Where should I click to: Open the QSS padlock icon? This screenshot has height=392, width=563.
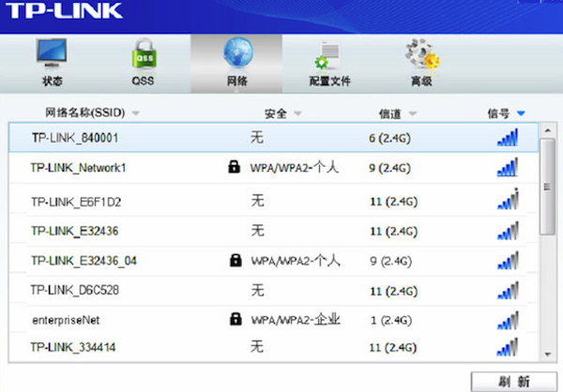tap(144, 53)
